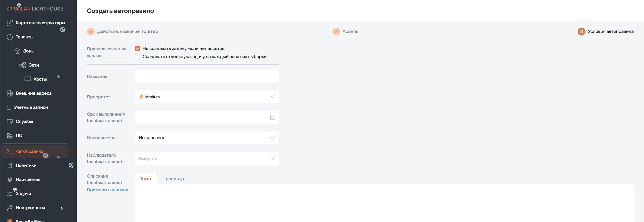This screenshot has width=644, height=222.
Task: Open the Приоритет Medium dropdown
Action: [x=206, y=97]
